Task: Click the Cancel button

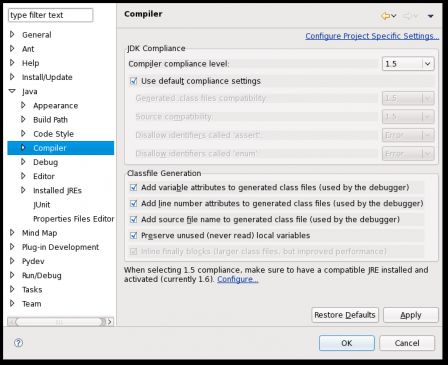Action: coord(407,343)
